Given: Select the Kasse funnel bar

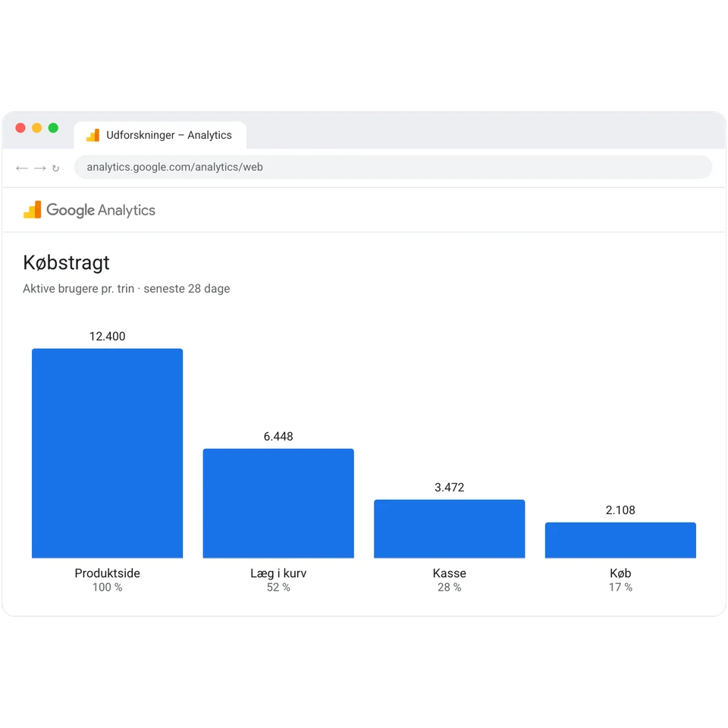Looking at the screenshot, I should click(x=450, y=529).
